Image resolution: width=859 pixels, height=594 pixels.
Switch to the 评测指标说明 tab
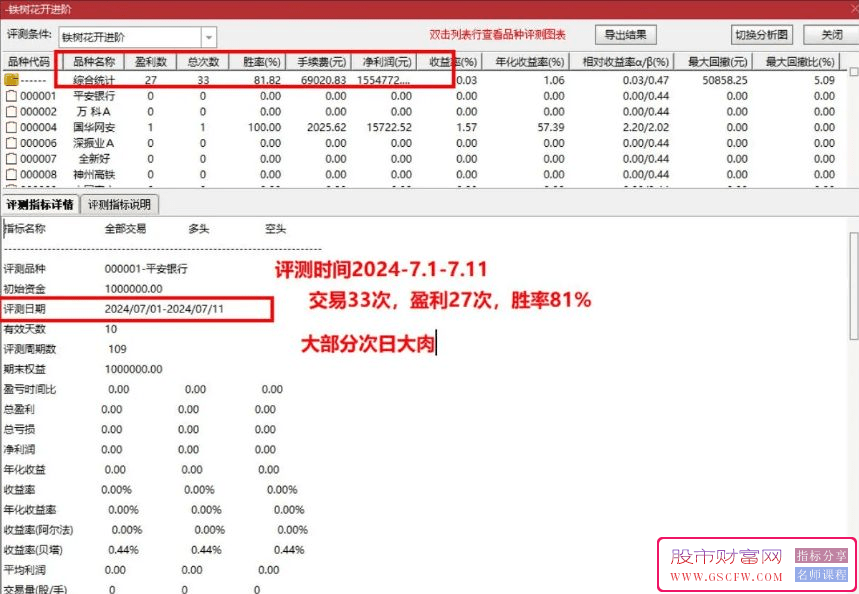click(119, 205)
